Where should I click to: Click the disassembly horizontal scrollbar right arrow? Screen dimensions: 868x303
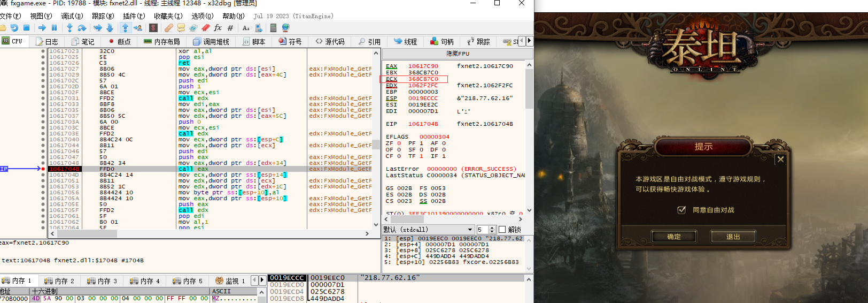367,233
